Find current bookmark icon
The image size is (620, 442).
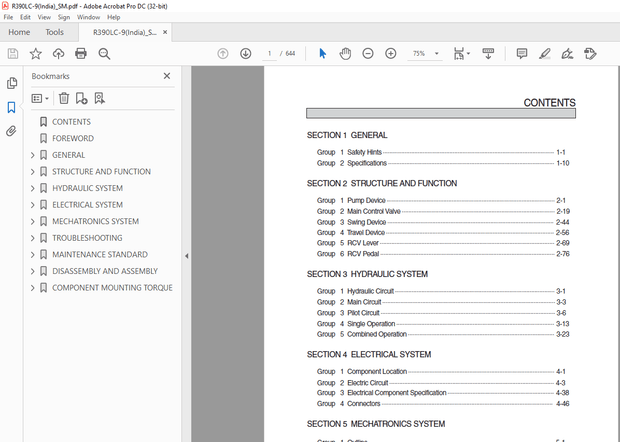coord(99,98)
